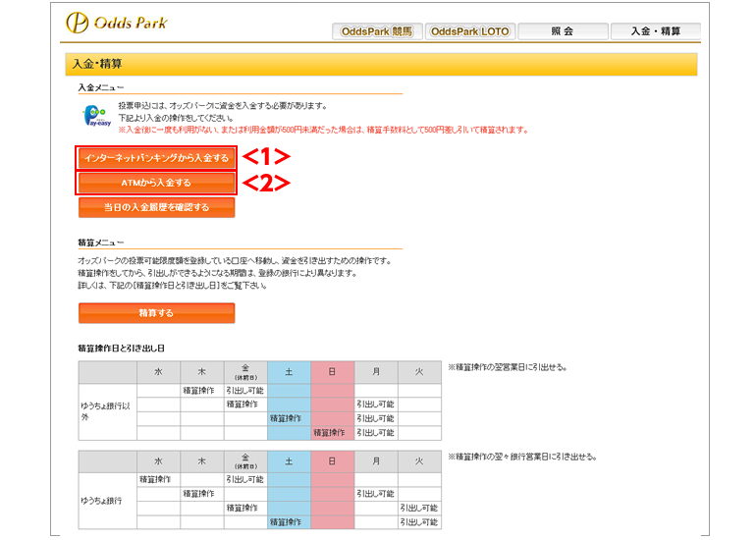
Task: Click the ゆうちょ銀行 row label in second table
Action: (x=107, y=501)
